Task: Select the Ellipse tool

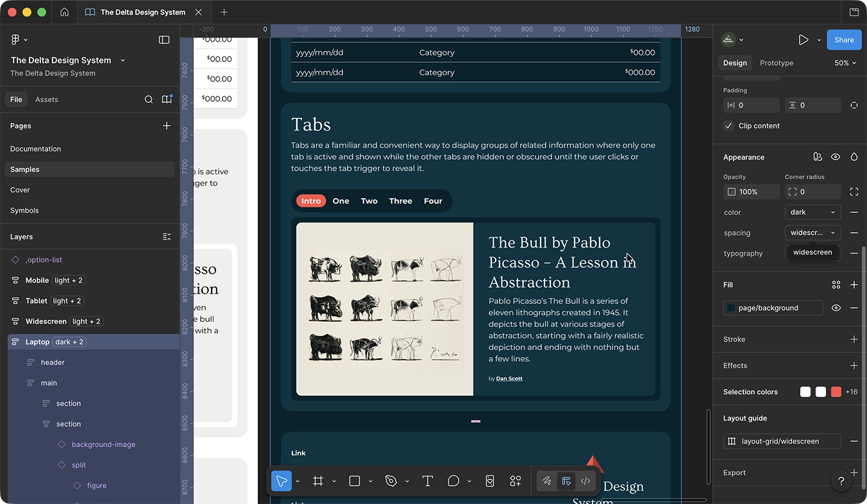Action: (453, 480)
